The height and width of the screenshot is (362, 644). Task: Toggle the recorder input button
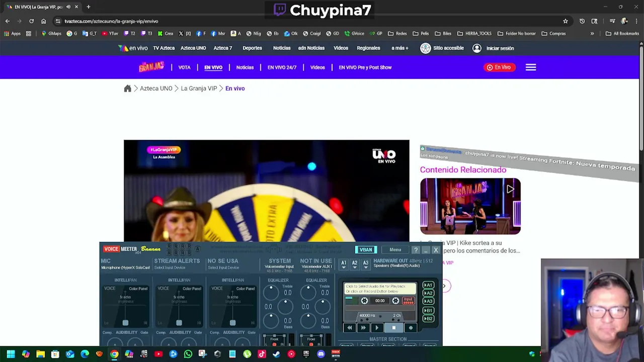(408, 301)
